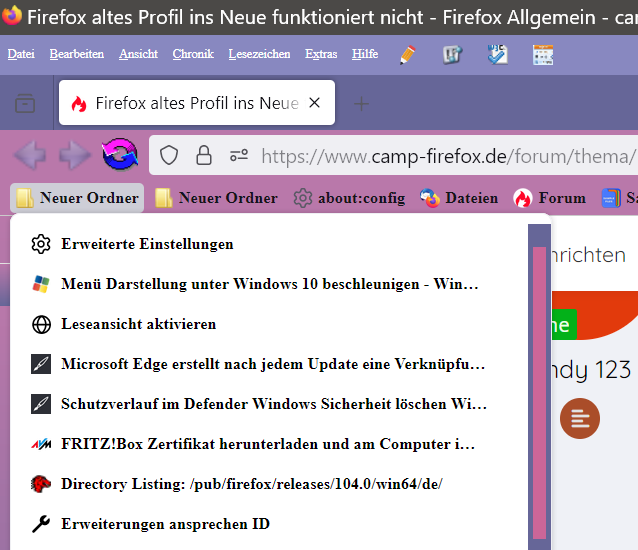Click the globe icon of Leseansicht aktivieren
638x550 pixels.
pyautogui.click(x=41, y=325)
